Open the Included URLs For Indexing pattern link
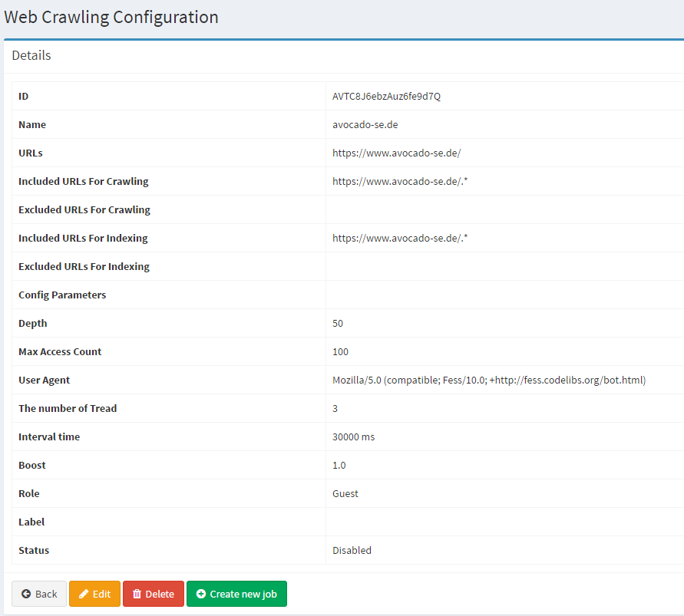 pos(398,238)
